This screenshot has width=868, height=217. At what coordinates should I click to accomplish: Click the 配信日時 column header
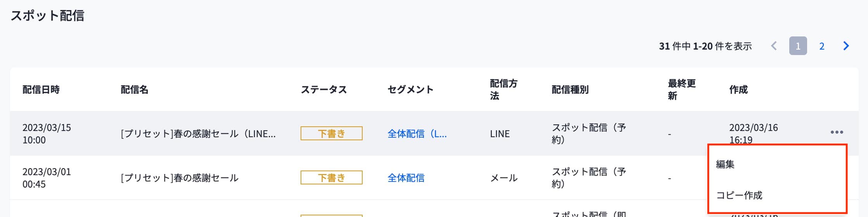(41, 90)
